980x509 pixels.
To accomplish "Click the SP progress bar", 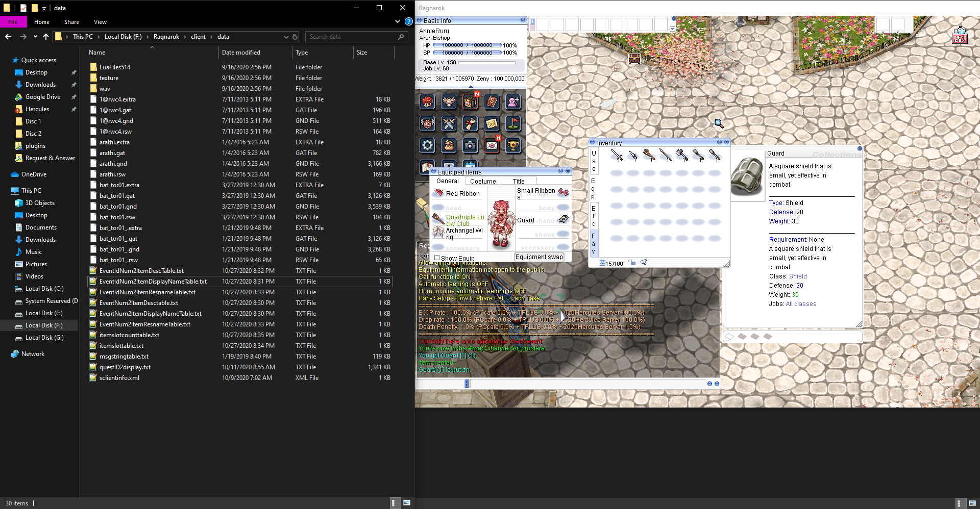I will coord(467,53).
